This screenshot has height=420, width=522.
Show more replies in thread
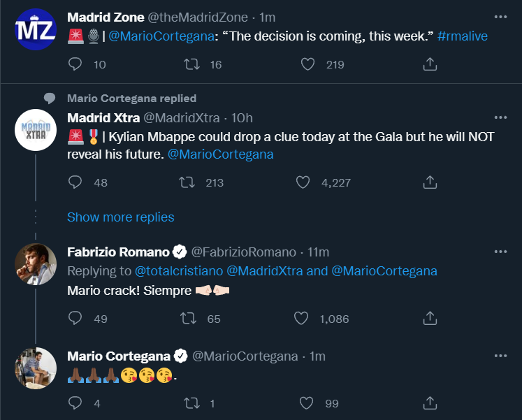point(121,217)
